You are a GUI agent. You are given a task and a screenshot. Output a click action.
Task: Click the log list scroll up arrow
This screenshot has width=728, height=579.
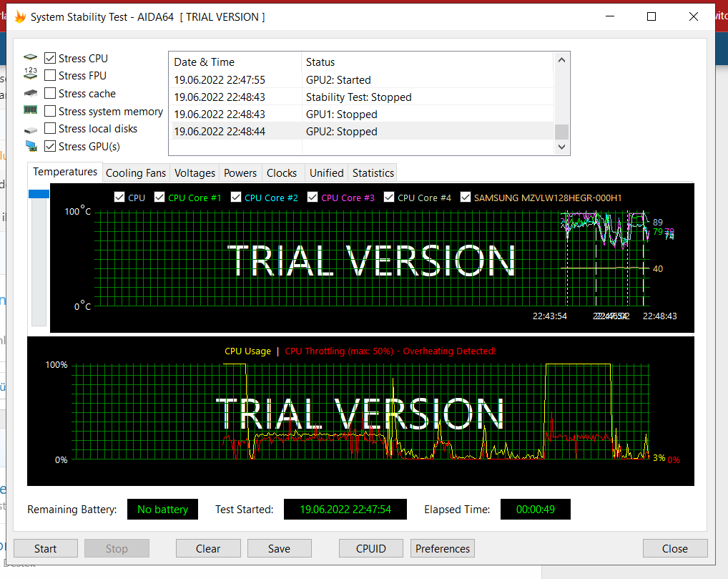point(562,60)
